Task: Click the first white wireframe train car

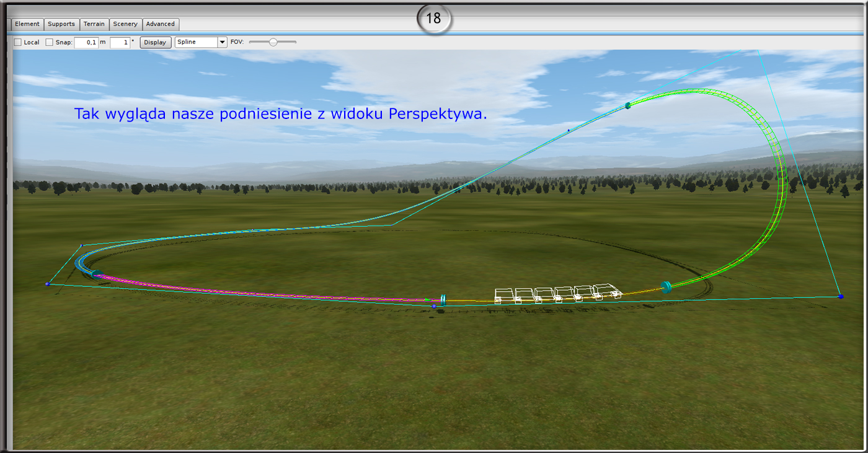Action: pyautogui.click(x=504, y=295)
